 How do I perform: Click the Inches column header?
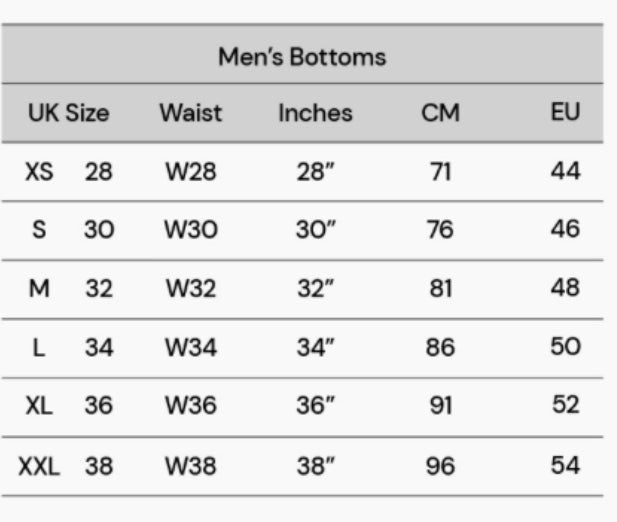315,113
